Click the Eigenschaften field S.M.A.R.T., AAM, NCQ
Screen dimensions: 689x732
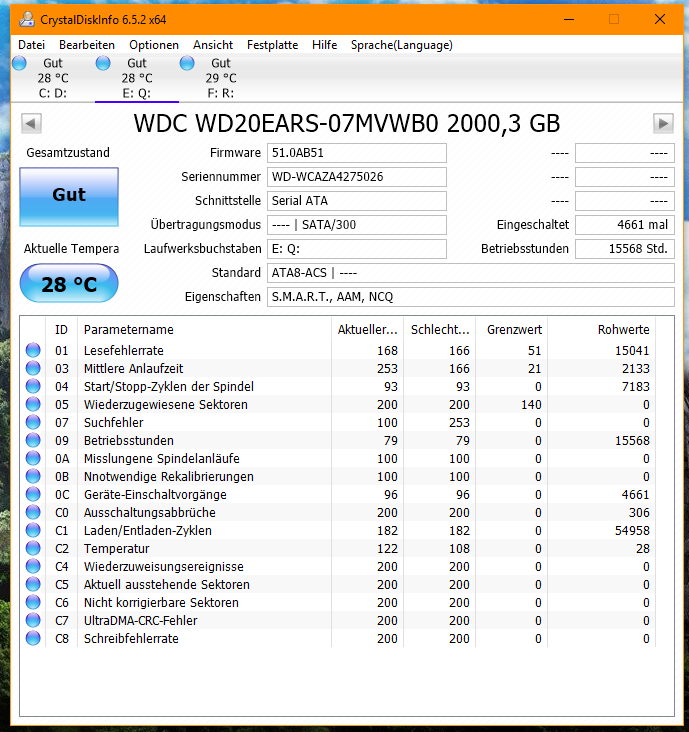[471, 297]
